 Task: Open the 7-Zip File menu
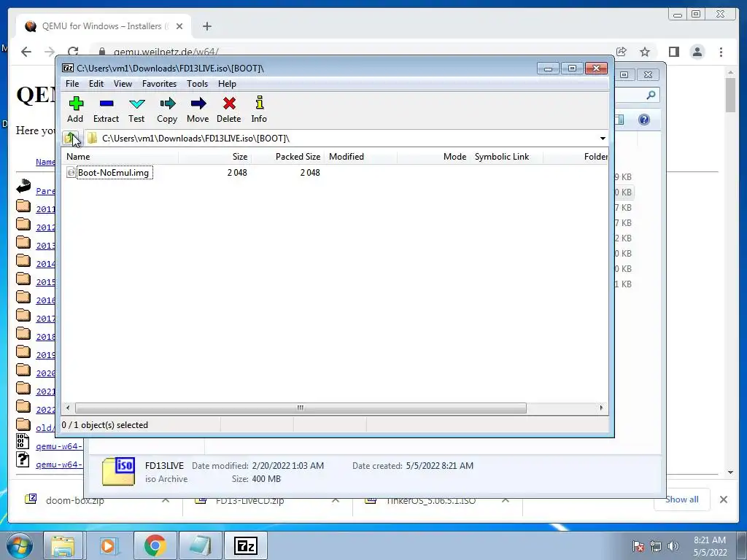click(72, 84)
